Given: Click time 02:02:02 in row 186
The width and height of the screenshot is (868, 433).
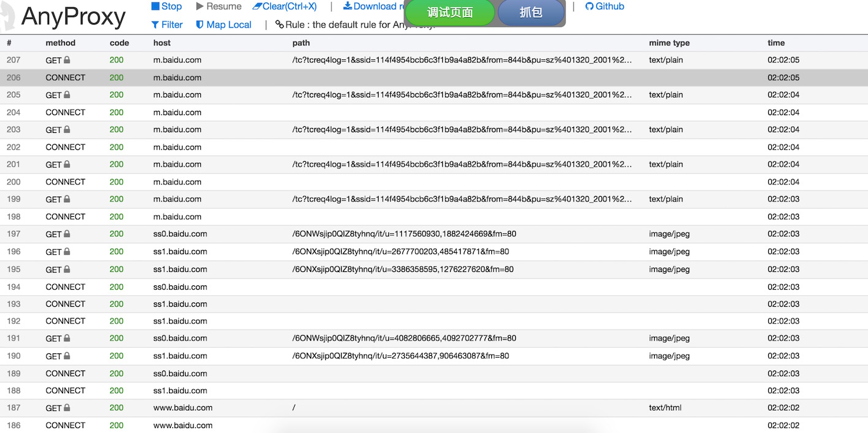Looking at the screenshot, I should click(783, 425).
